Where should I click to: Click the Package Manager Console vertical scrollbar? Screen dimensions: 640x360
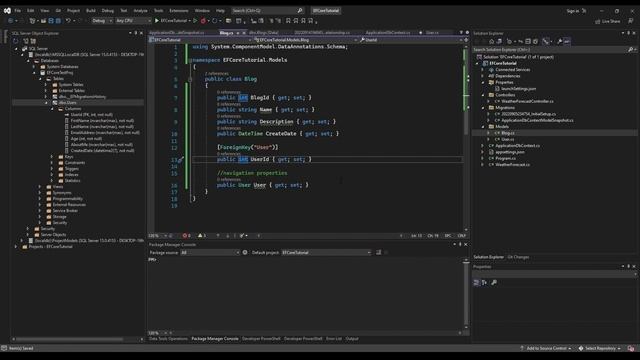[466, 293]
